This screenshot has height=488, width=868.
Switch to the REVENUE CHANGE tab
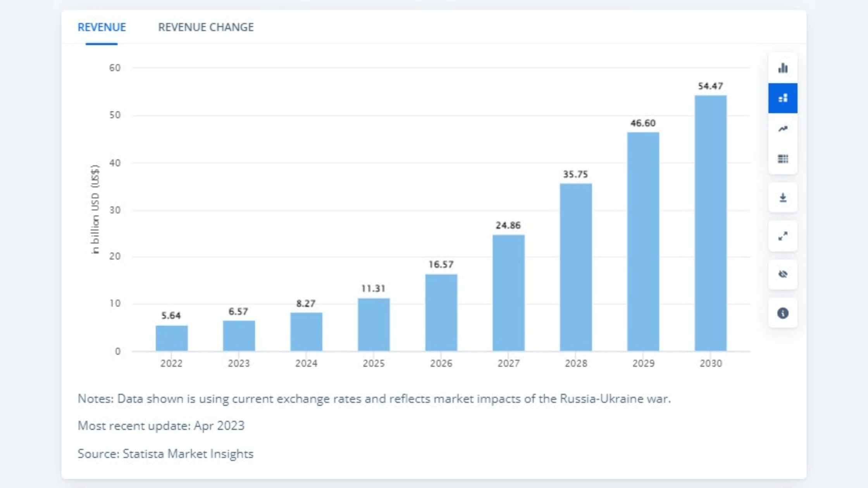[x=206, y=27]
